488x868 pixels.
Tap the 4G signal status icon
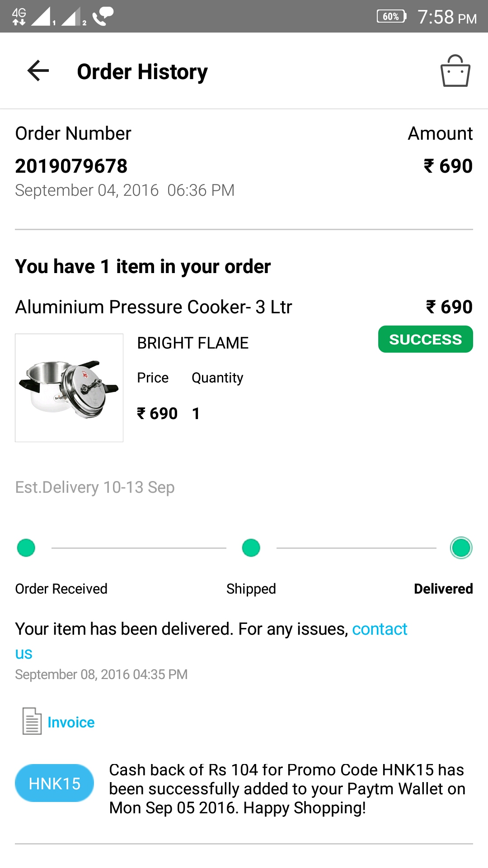[x=19, y=17]
